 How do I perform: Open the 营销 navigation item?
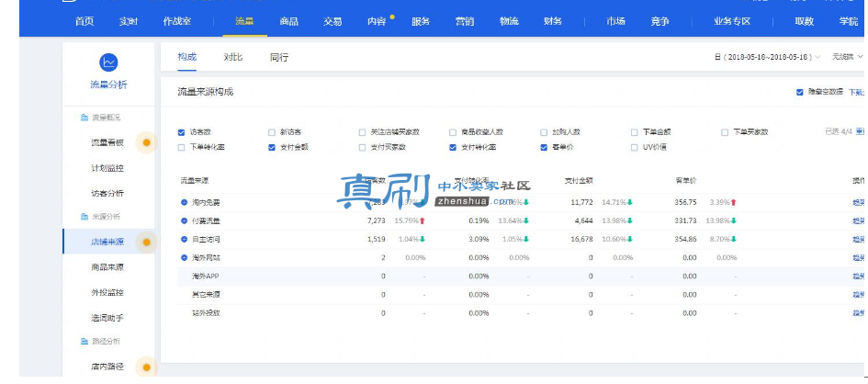pos(465,21)
